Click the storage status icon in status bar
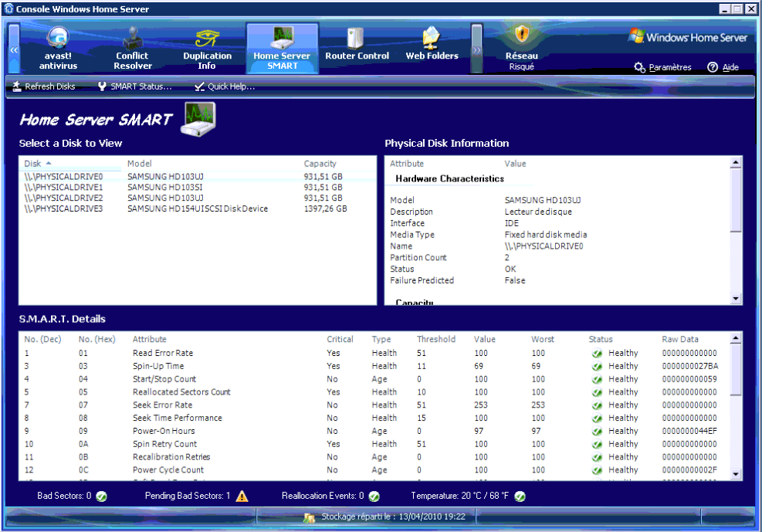This screenshot has height=532, width=762. (309, 518)
